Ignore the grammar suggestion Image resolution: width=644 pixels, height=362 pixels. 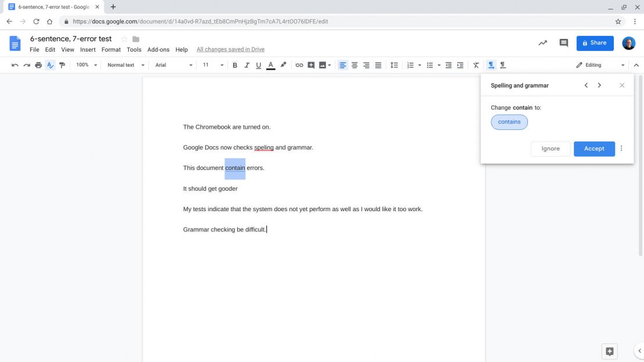[549, 149]
